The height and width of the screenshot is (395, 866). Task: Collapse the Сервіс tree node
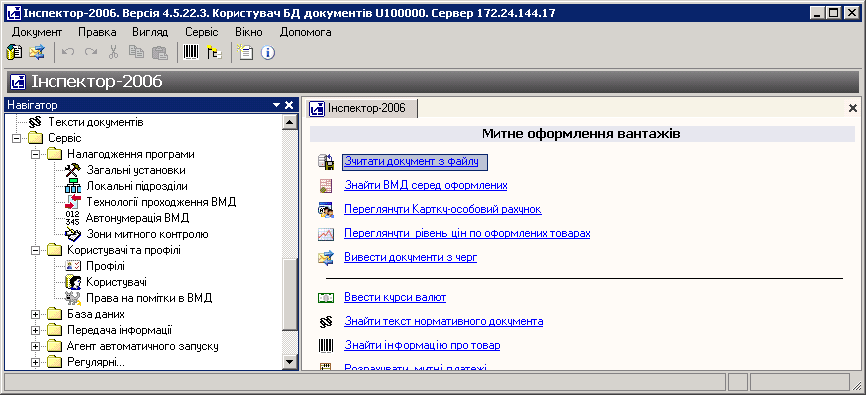(x=17, y=138)
